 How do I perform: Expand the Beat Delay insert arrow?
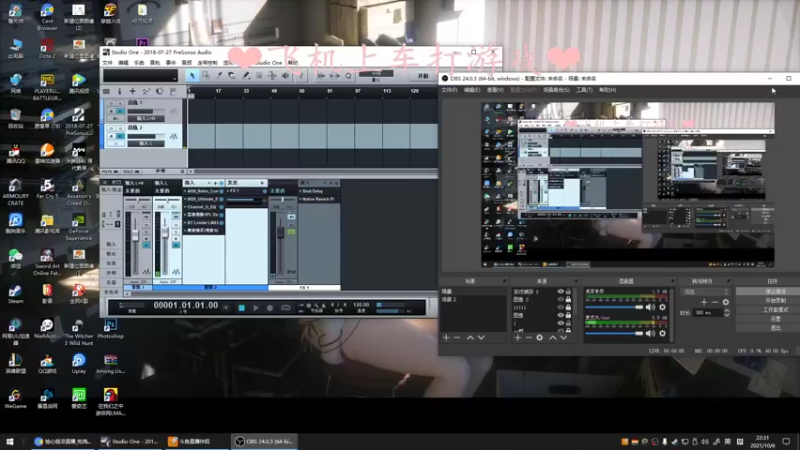point(301,191)
